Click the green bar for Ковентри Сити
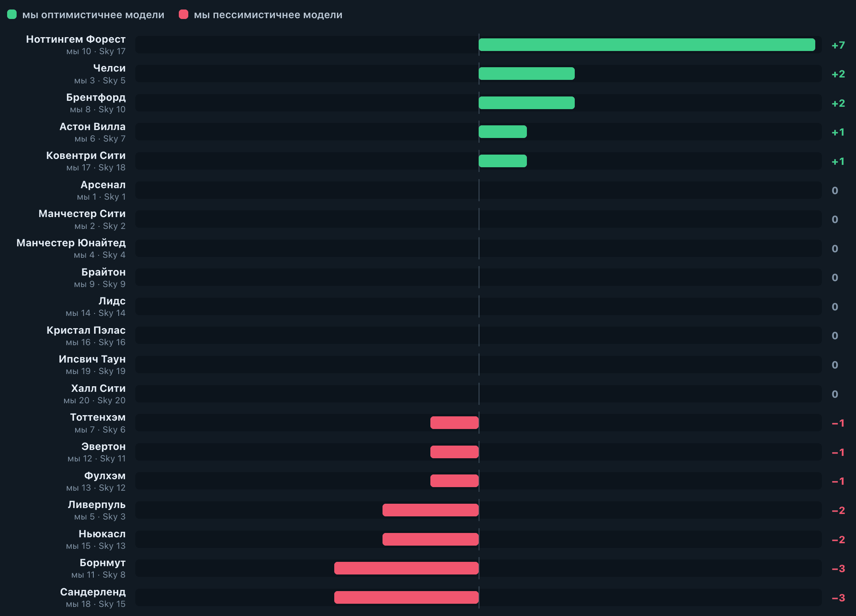The image size is (856, 616). click(503, 161)
